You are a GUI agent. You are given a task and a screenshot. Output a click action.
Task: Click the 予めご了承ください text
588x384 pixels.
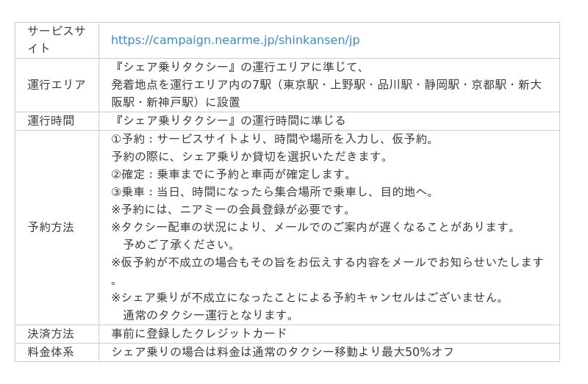179,244
